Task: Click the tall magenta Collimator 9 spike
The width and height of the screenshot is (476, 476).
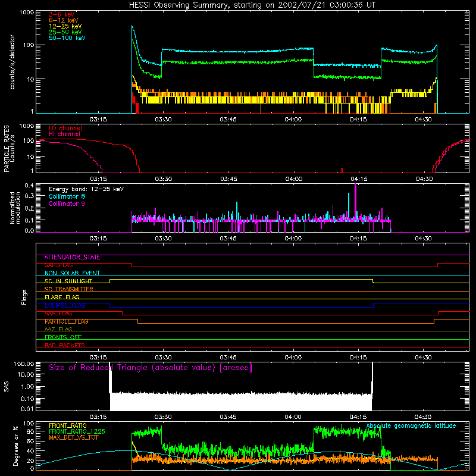Action: click(x=355, y=202)
